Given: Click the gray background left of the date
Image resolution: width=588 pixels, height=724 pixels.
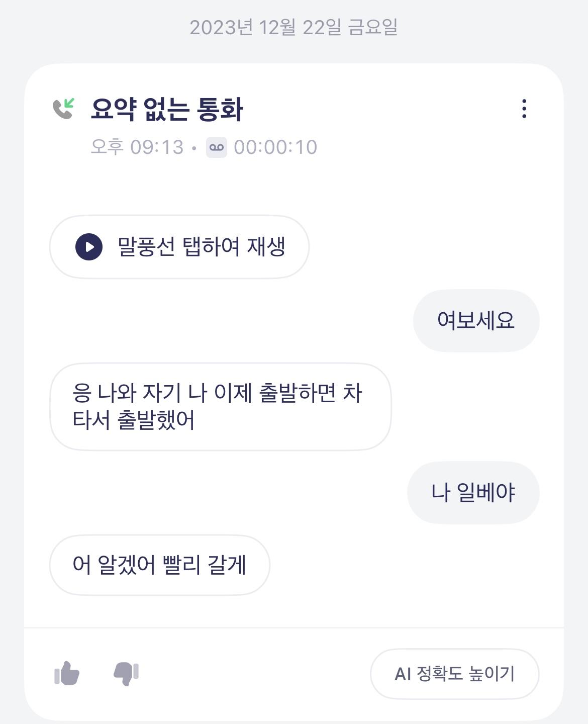Looking at the screenshot, I should coord(90,27).
